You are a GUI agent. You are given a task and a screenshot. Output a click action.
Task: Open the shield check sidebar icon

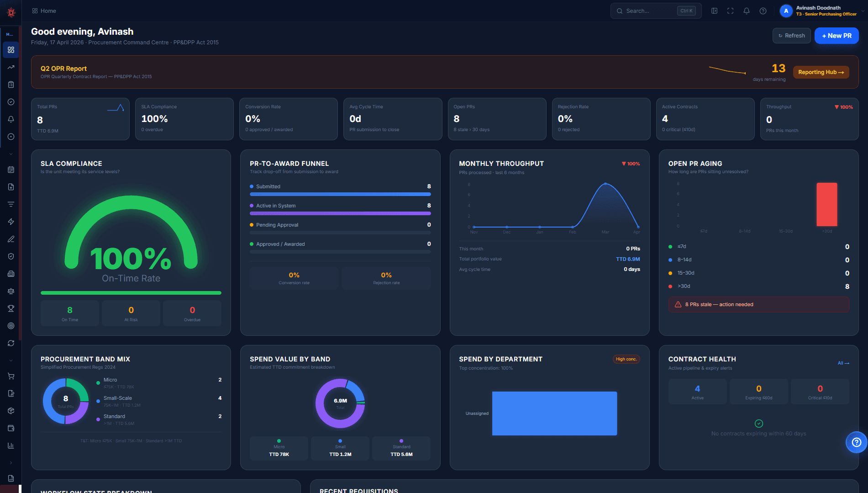(11, 256)
